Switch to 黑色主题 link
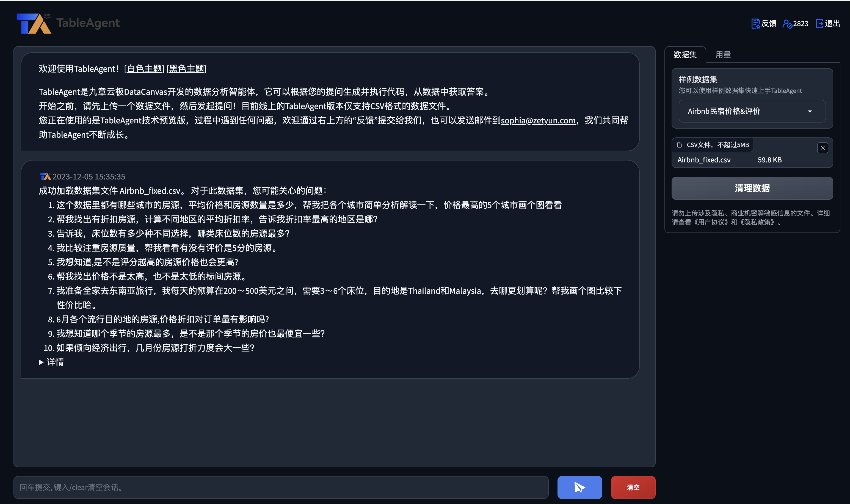This screenshot has height=504, width=850. click(186, 69)
